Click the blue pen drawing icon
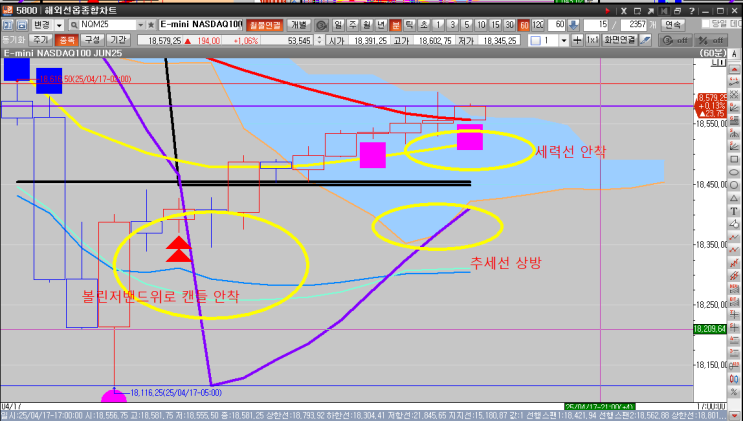This screenshot has width=743, height=421. (645, 40)
